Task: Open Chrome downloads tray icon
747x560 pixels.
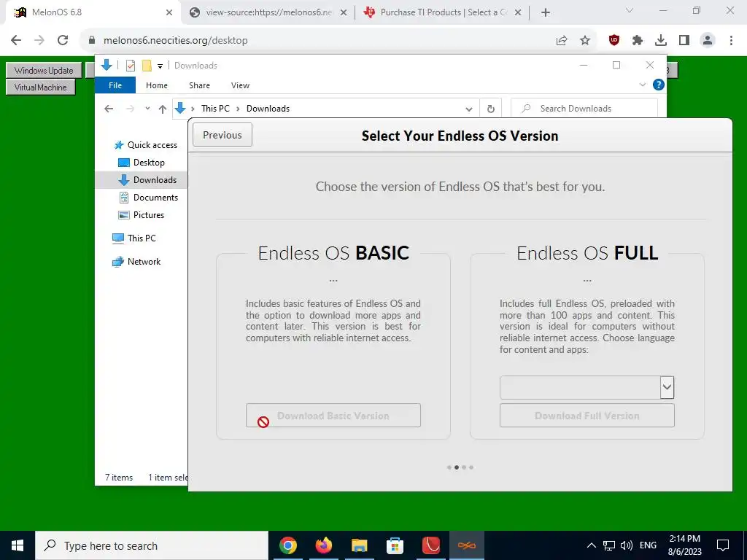Action: [661, 41]
